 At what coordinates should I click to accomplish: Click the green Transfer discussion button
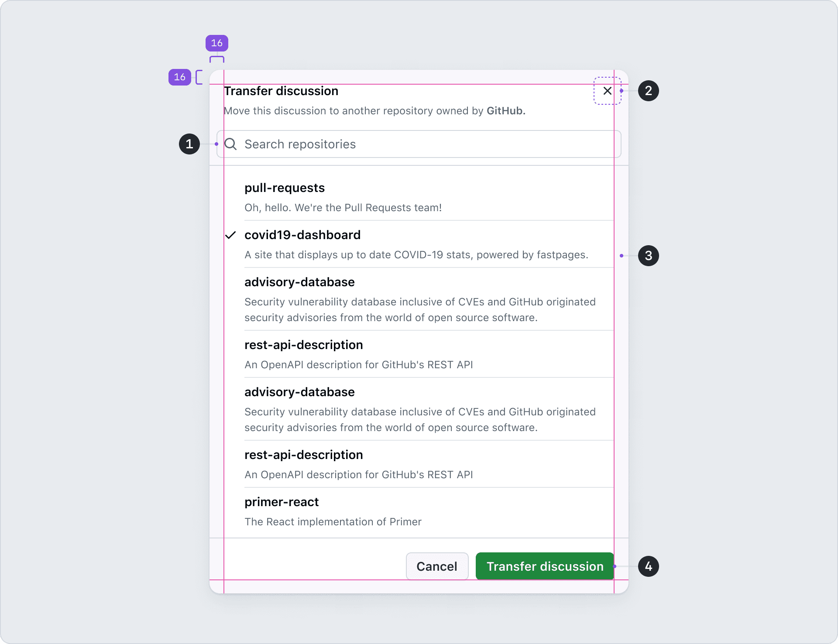pos(545,566)
